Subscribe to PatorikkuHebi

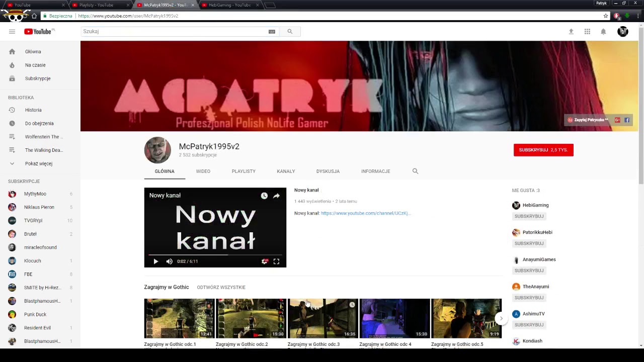pos(529,243)
